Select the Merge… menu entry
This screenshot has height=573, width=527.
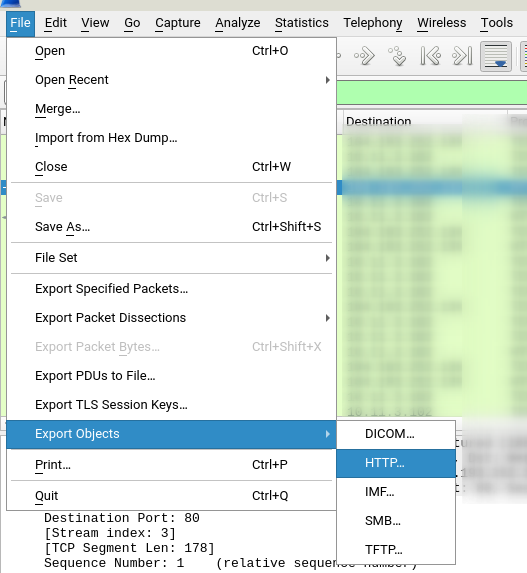pos(171,109)
